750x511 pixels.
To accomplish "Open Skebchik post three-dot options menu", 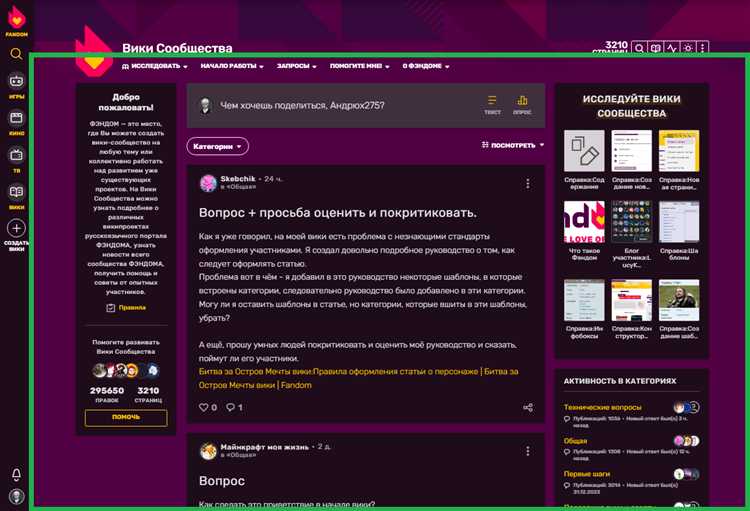I will point(528,184).
